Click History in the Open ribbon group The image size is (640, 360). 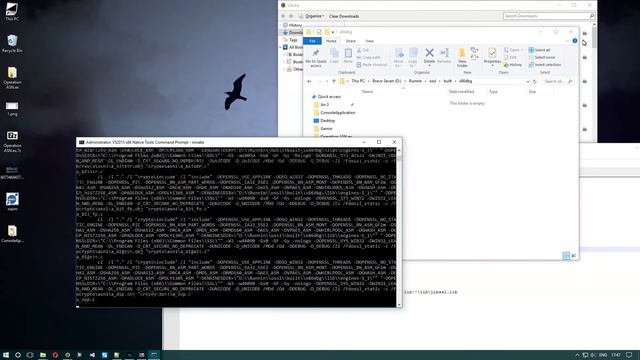pos(513,64)
